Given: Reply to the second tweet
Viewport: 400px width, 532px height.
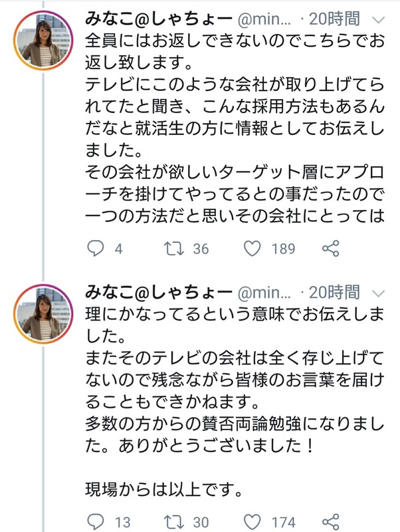Looking at the screenshot, I should (x=96, y=522).
